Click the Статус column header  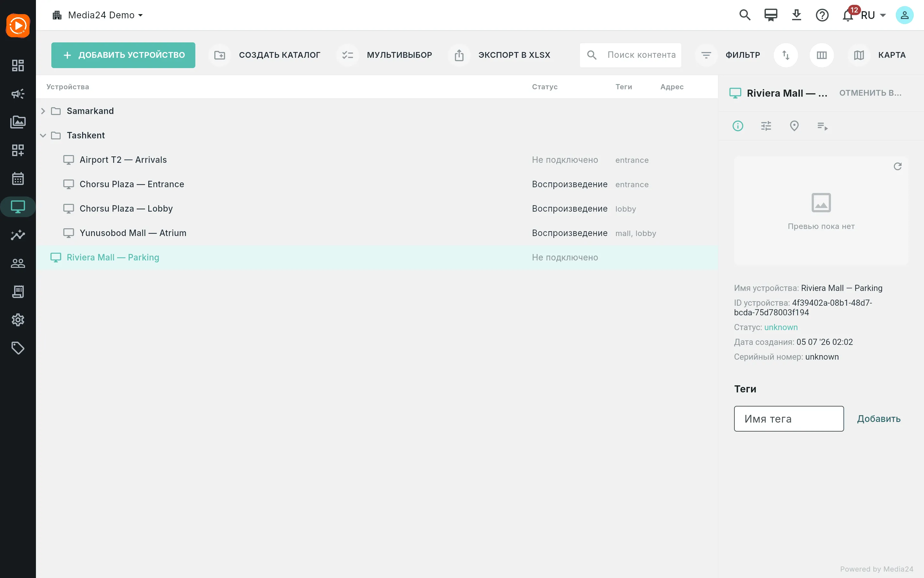544,87
